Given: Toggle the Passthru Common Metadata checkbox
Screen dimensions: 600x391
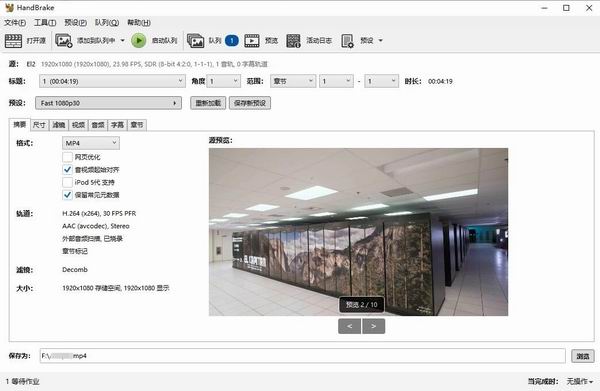Looking at the screenshot, I should [x=67, y=195].
